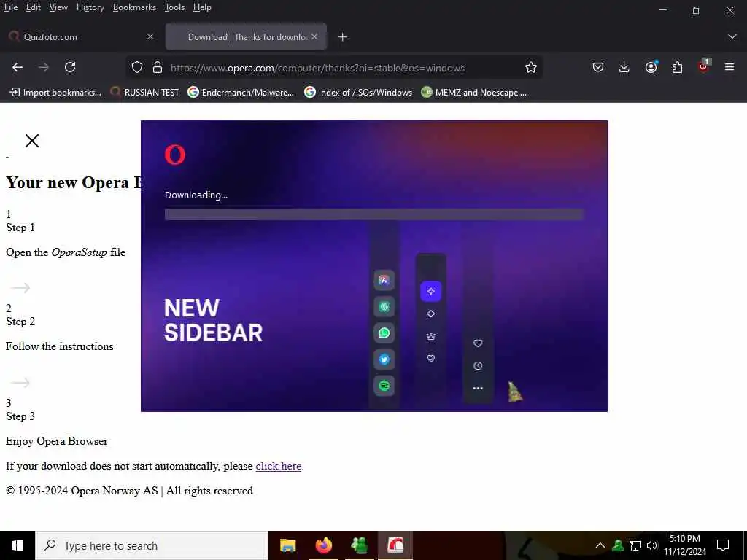The image size is (747, 560).
Task: Open the Firefox hamburger application menu
Action: pos(729,68)
